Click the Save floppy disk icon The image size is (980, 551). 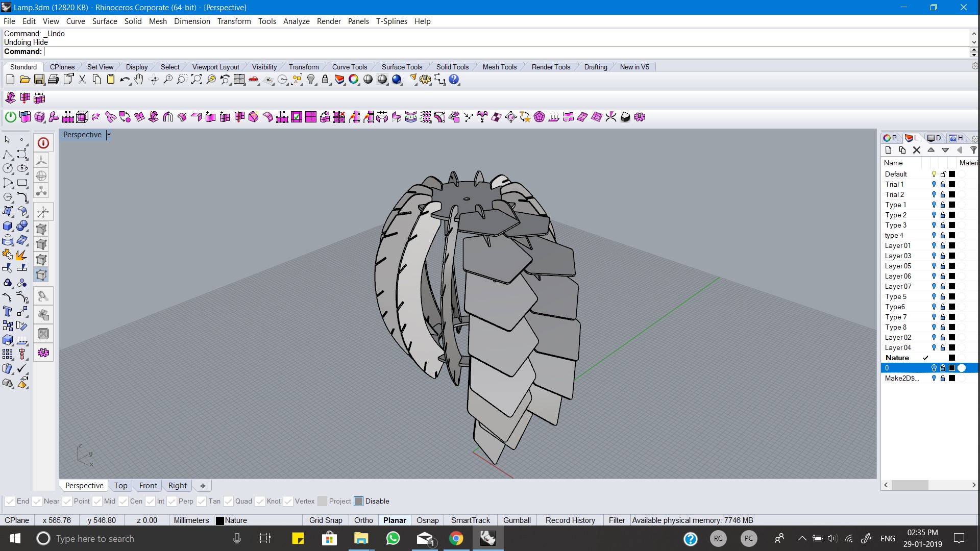coord(39,80)
